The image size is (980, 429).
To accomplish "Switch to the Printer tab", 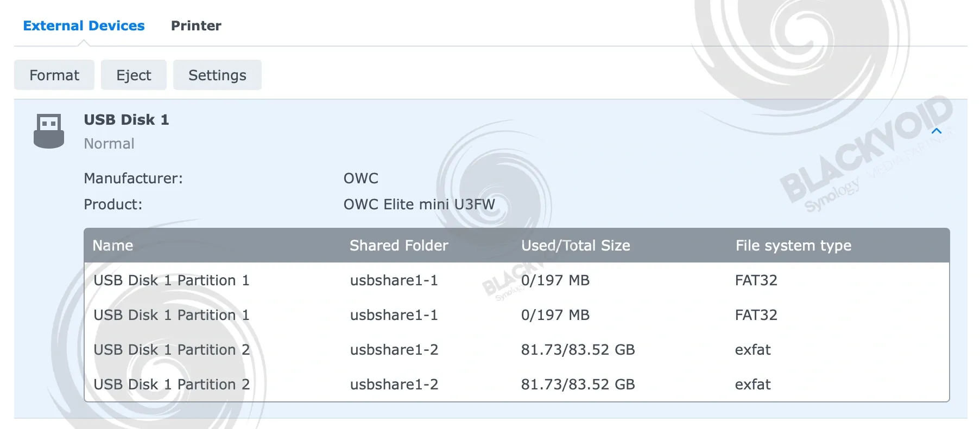I will coord(196,25).
